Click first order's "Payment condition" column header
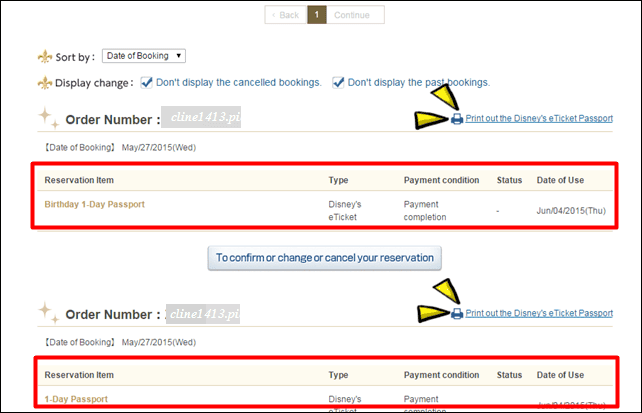 (441, 180)
